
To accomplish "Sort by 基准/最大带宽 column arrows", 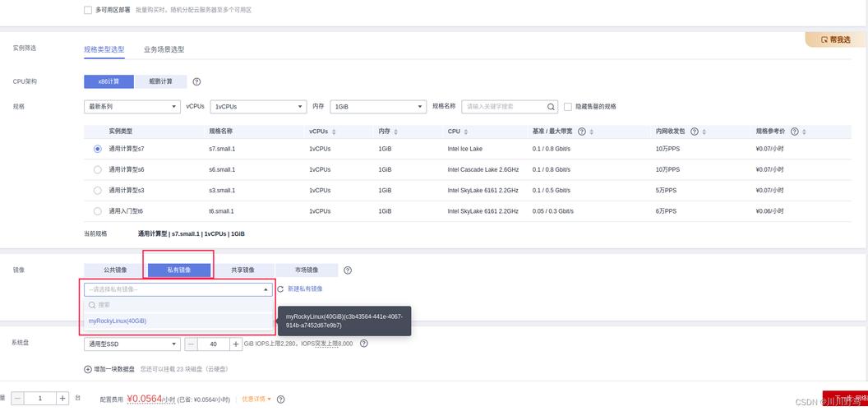I will [x=592, y=132].
